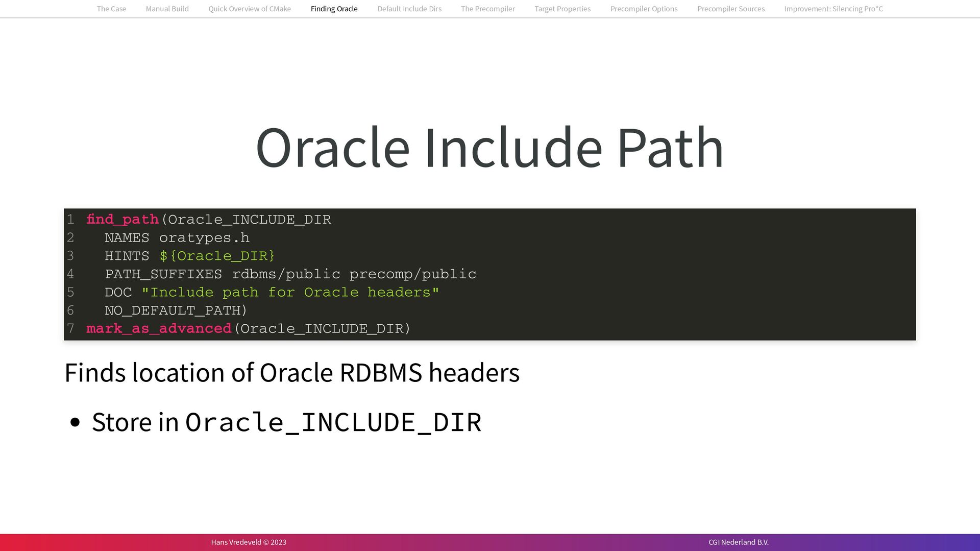The width and height of the screenshot is (980, 551).
Task: Click '(Oracle_INCLUDE_DIR' argument on code line 1
Action: tap(246, 220)
